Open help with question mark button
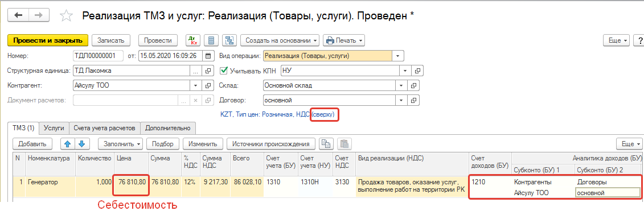This screenshot has width=644, height=219. pyautogui.click(x=640, y=40)
